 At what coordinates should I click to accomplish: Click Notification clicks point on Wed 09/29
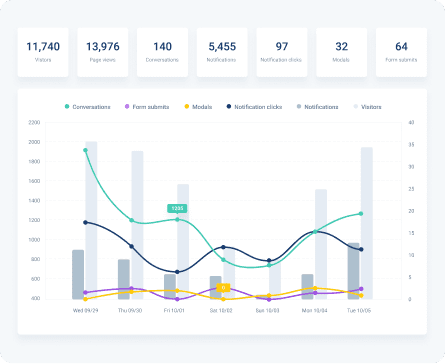[x=85, y=222]
